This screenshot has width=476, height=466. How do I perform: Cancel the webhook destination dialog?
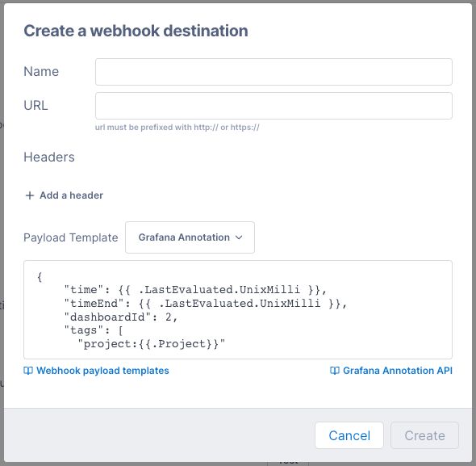click(x=349, y=435)
